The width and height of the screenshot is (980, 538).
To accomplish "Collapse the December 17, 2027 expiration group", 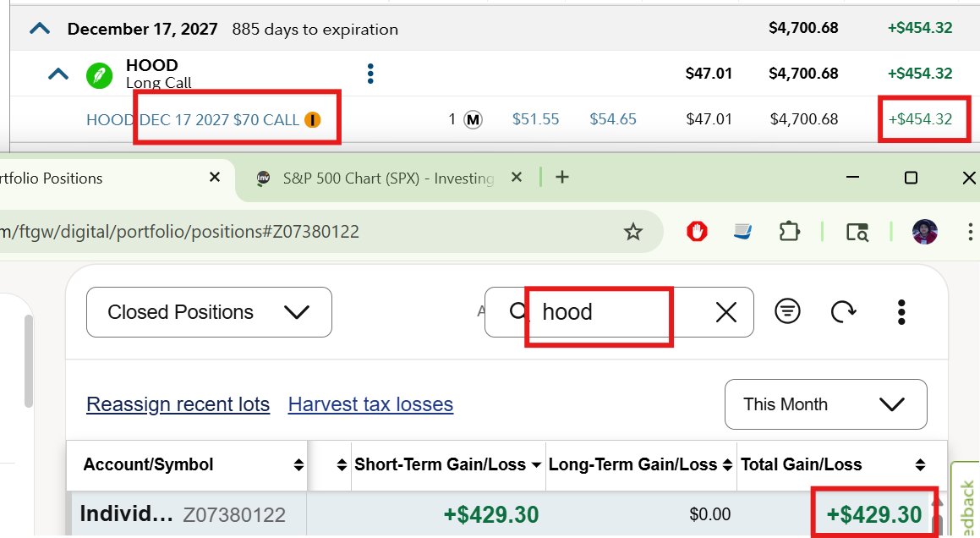I will click(40, 29).
